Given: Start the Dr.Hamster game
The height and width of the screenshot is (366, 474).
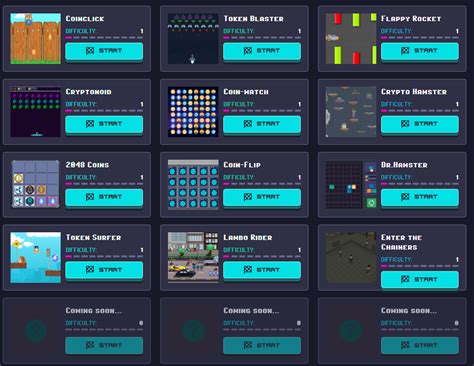Looking at the screenshot, I should pos(420,197).
